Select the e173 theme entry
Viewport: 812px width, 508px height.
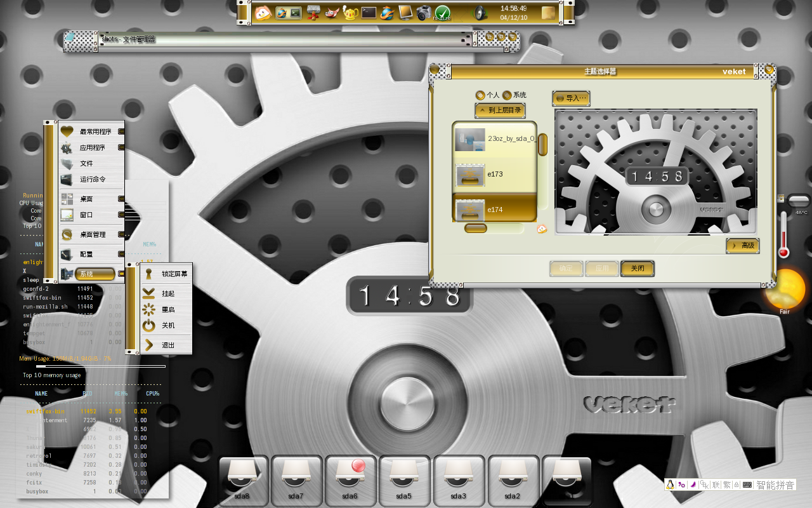(494, 173)
